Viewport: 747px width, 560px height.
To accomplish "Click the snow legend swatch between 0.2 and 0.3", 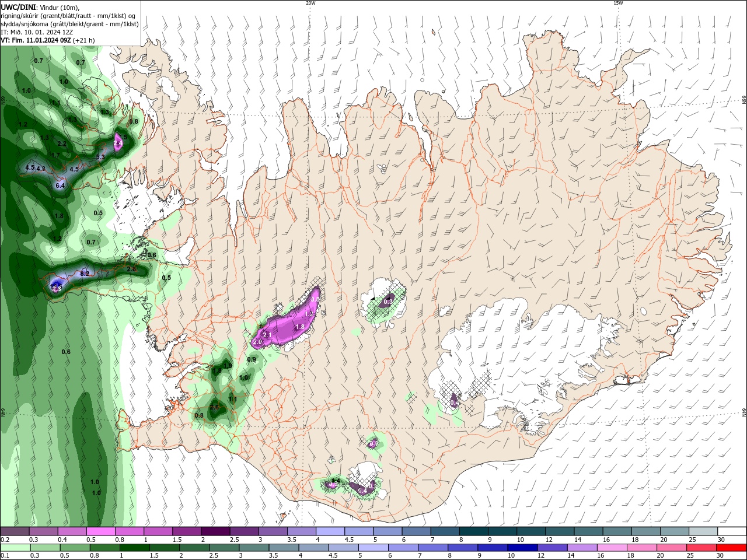I will (15, 531).
